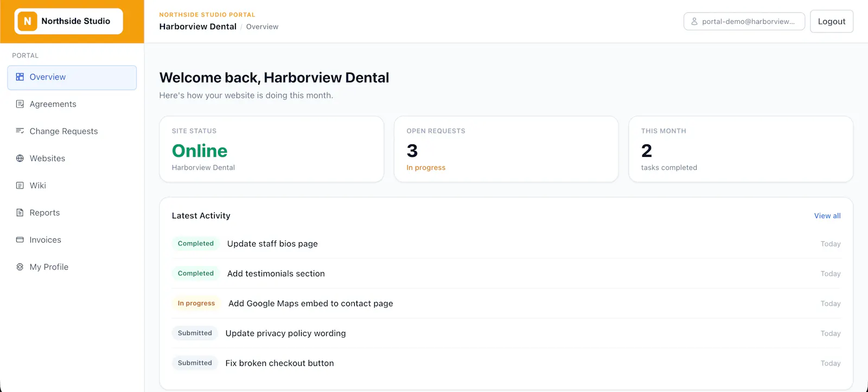
Task: Open the Change Requests menu item
Action: tap(72, 131)
